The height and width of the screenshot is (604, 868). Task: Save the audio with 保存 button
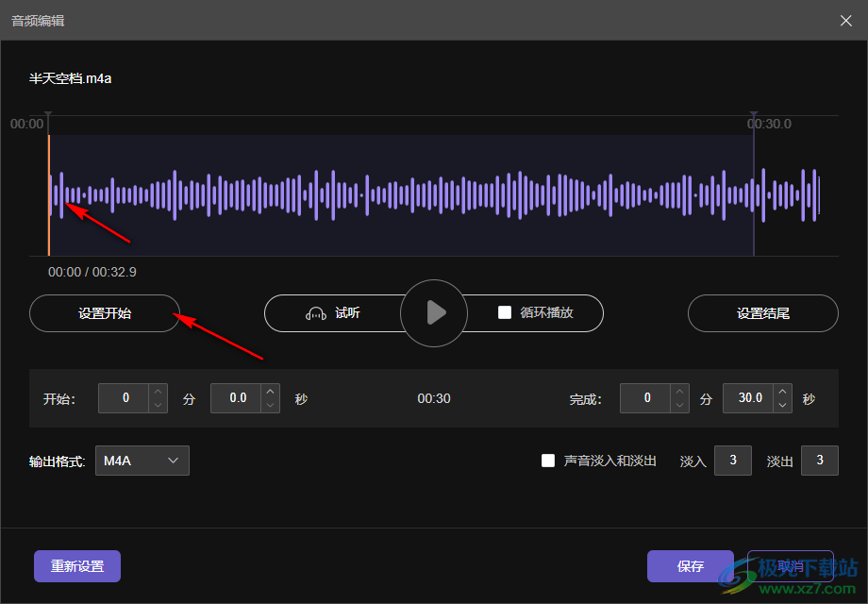(x=690, y=566)
